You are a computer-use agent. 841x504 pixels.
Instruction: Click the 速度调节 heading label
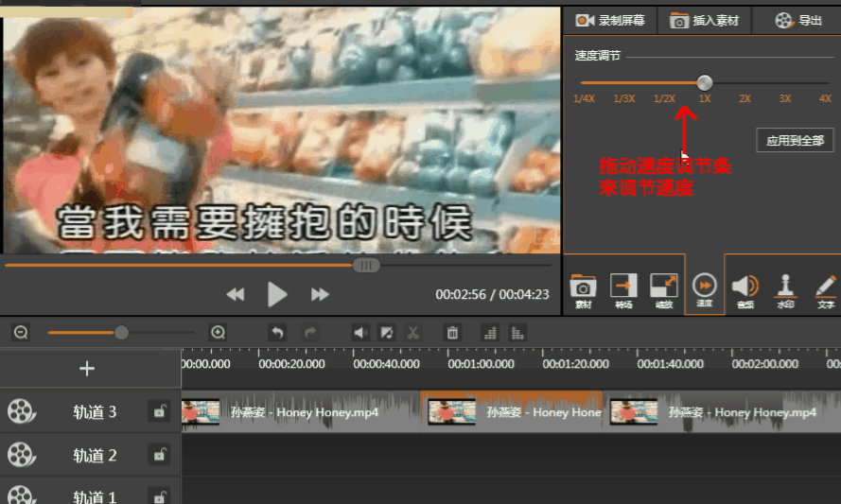(x=598, y=56)
